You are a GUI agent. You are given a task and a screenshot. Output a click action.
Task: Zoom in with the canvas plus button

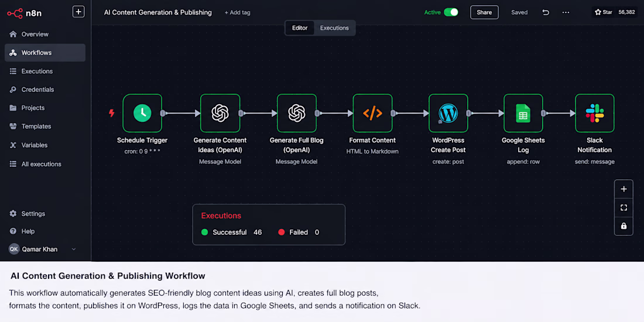[624, 189]
